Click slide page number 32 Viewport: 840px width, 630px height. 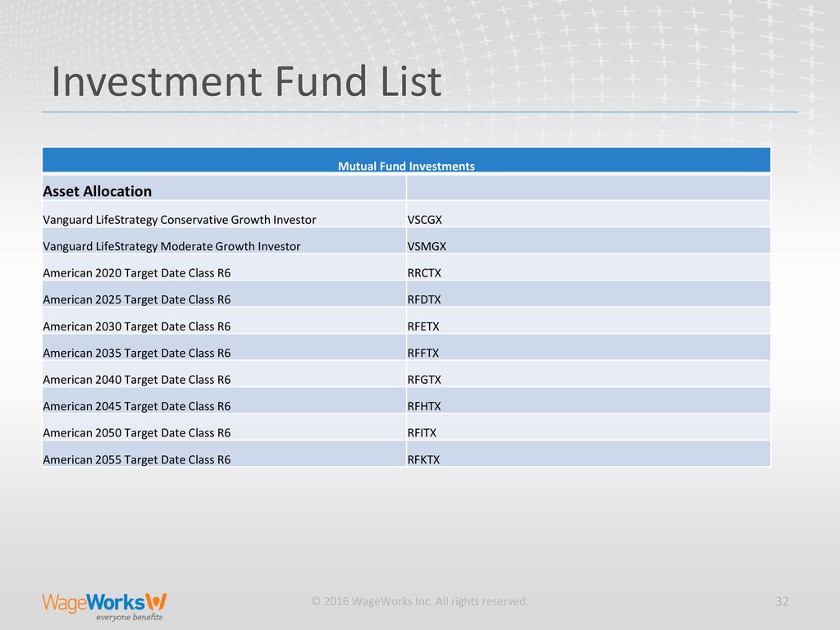pyautogui.click(x=782, y=601)
